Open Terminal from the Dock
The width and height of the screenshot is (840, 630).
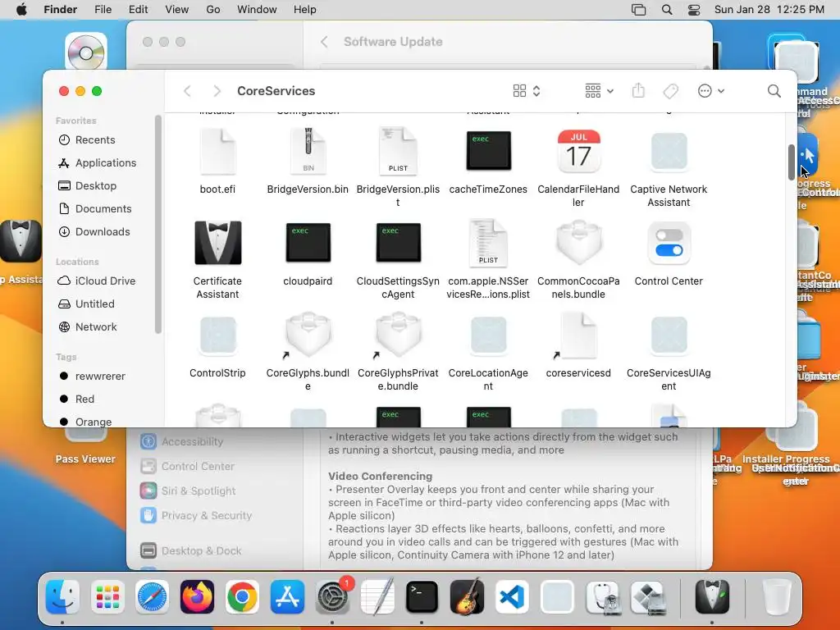click(x=422, y=596)
